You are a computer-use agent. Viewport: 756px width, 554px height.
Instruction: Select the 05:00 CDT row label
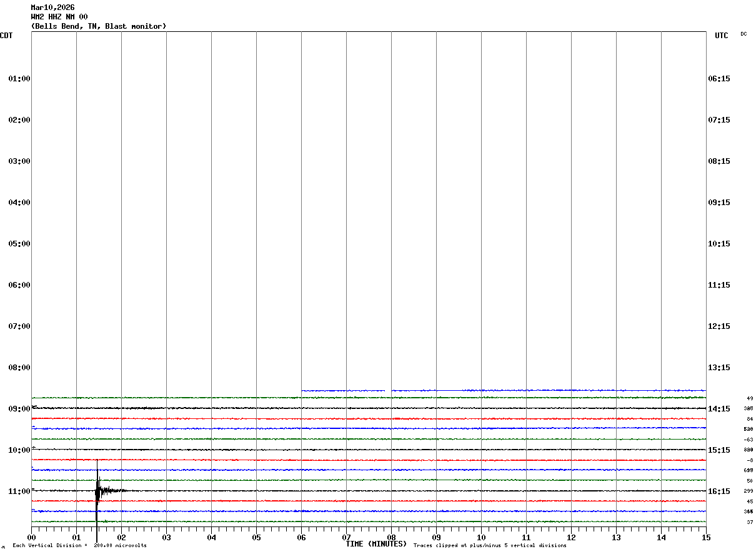(19, 244)
